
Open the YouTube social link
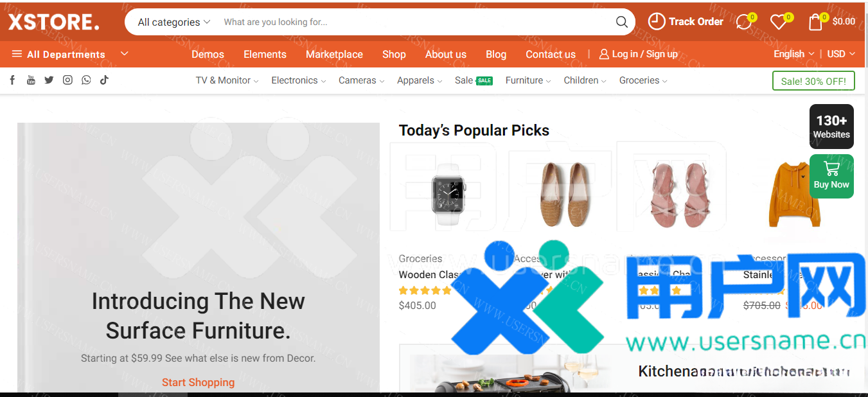pos(31,80)
